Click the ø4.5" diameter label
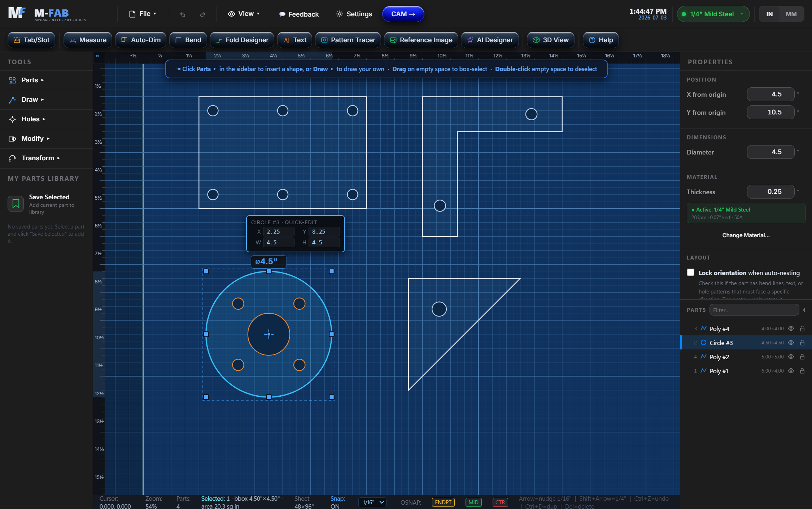 click(269, 262)
